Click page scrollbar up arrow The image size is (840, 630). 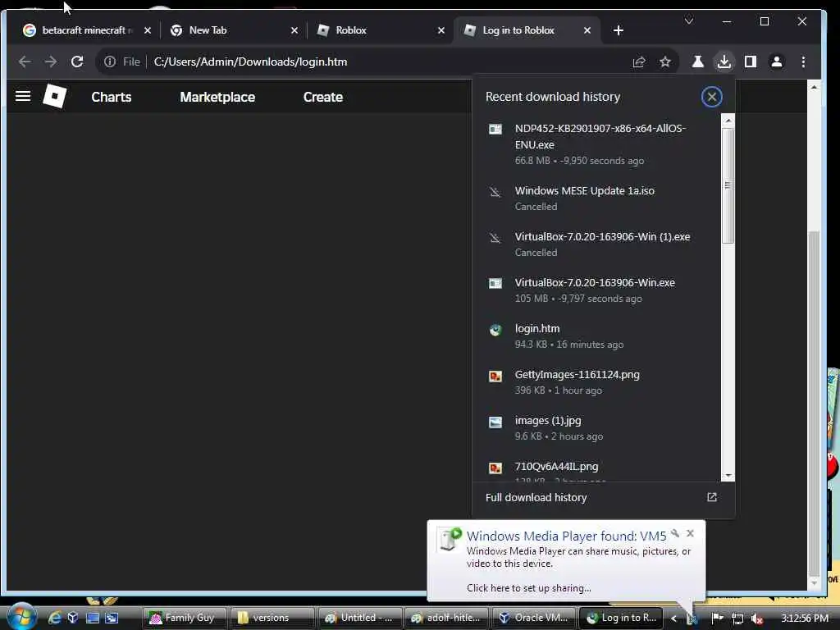click(814, 87)
